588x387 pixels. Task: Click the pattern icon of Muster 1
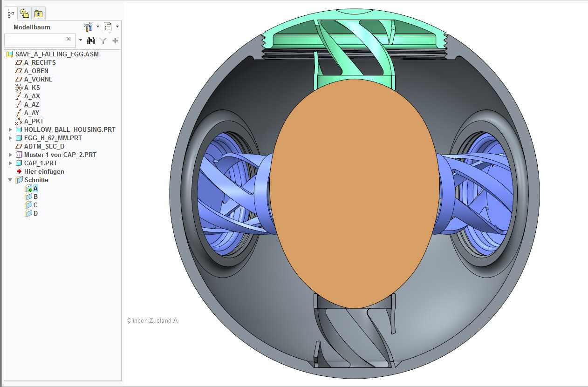pos(19,155)
